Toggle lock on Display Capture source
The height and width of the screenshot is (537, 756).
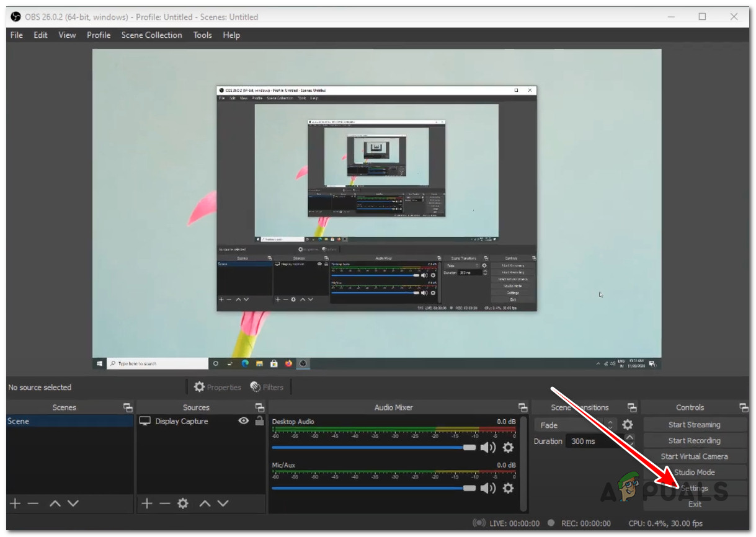coord(260,421)
